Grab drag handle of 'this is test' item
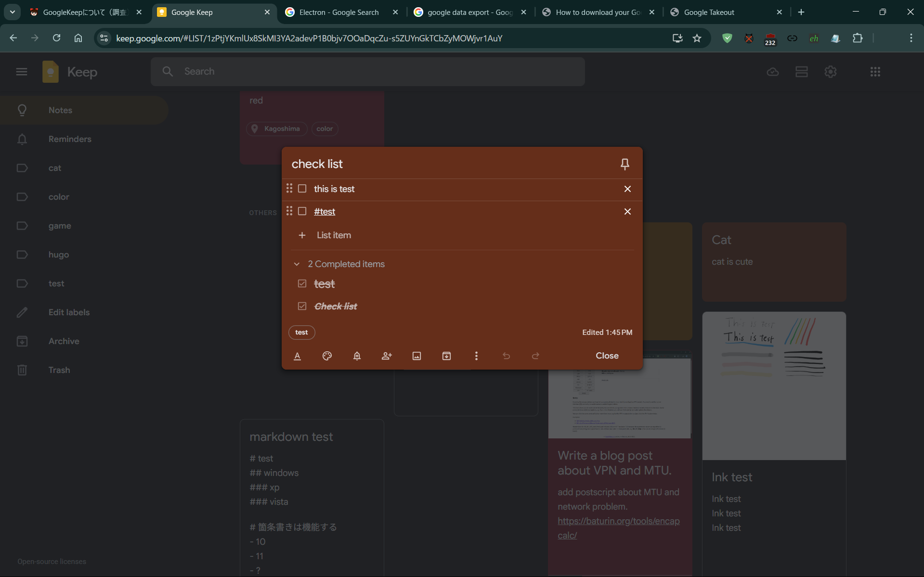 point(289,188)
